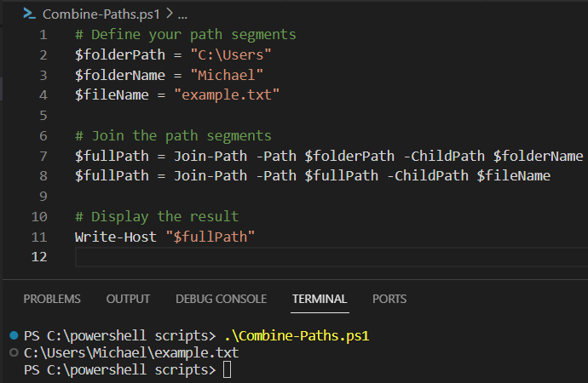Image resolution: width=588 pixels, height=383 pixels.
Task: Click the $fileName variable on line 4
Action: 112,94
